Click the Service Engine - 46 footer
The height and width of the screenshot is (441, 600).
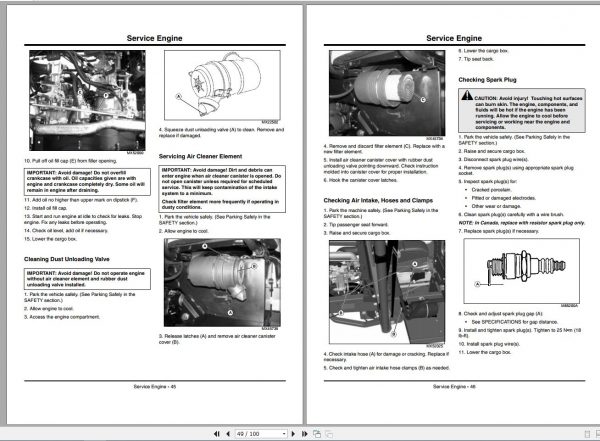pyautogui.click(x=454, y=387)
